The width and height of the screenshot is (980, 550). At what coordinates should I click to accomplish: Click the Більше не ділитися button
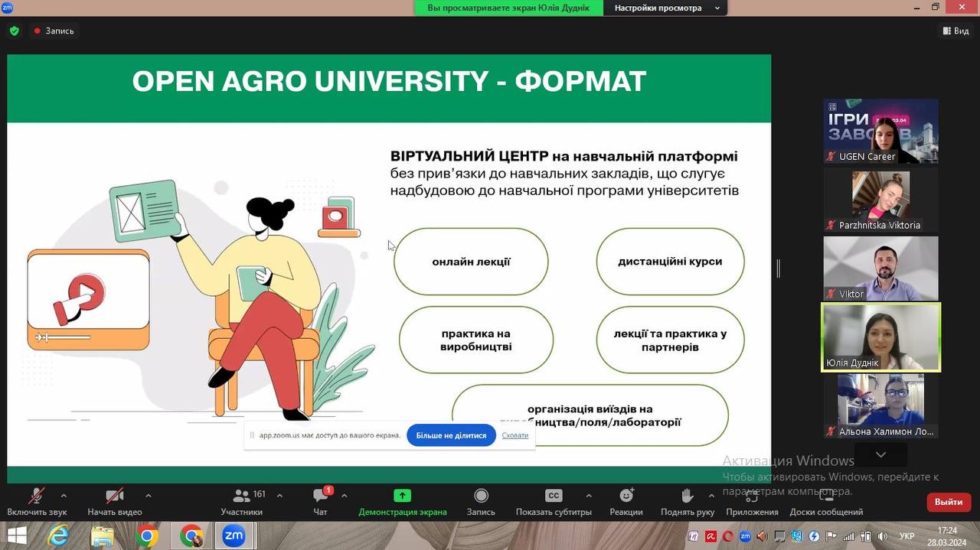(451, 435)
